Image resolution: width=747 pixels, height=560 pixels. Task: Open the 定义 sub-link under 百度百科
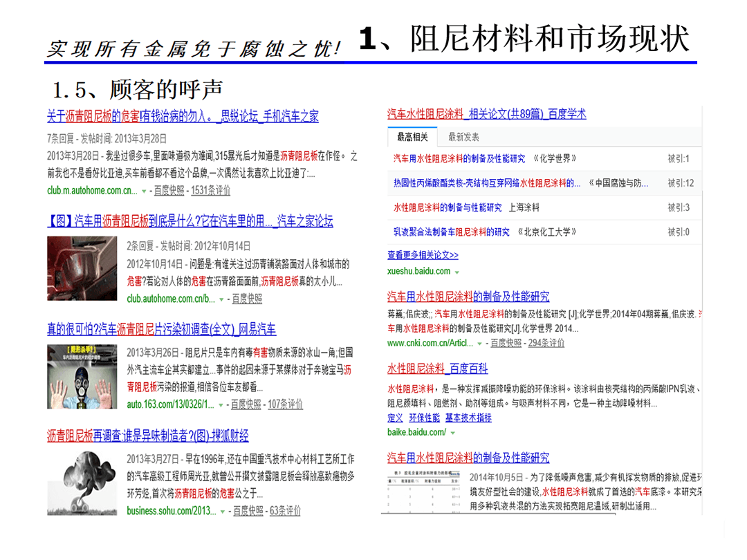coord(395,418)
